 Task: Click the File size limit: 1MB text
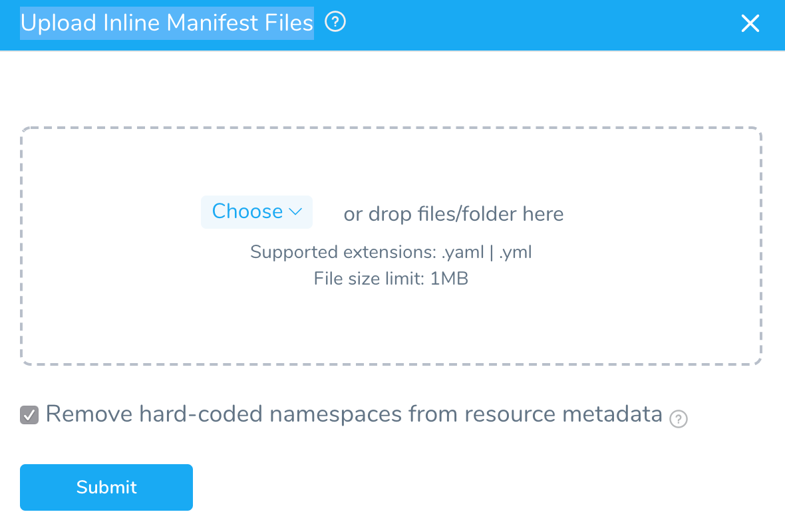[x=391, y=278]
